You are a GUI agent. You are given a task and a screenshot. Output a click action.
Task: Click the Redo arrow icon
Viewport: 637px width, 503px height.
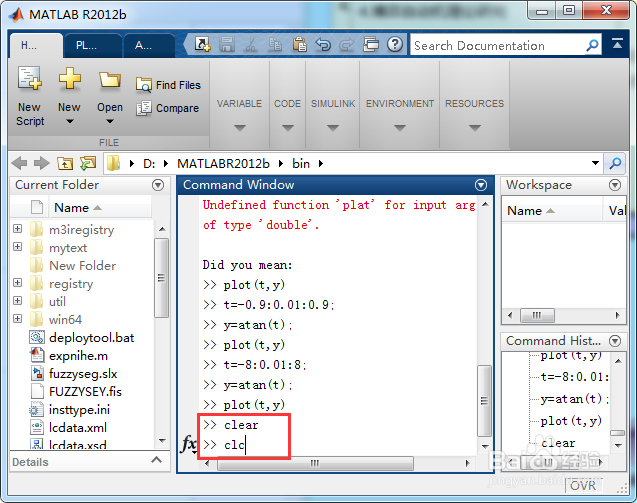click(x=346, y=44)
